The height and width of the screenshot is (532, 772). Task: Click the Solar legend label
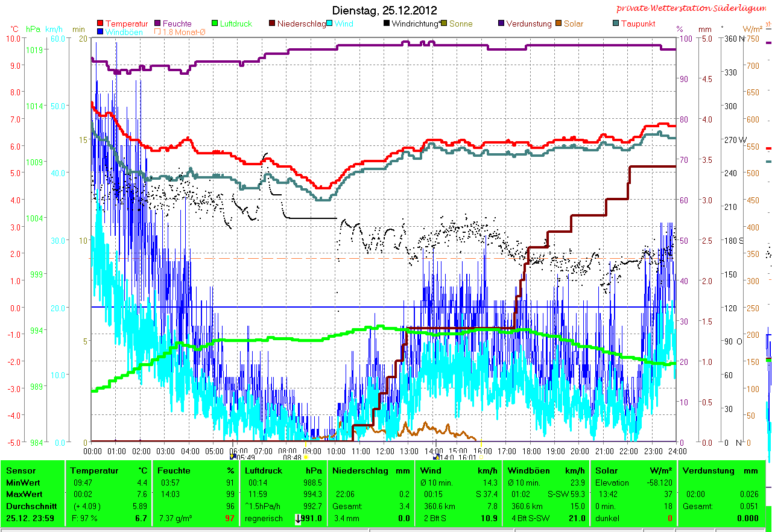(x=573, y=24)
